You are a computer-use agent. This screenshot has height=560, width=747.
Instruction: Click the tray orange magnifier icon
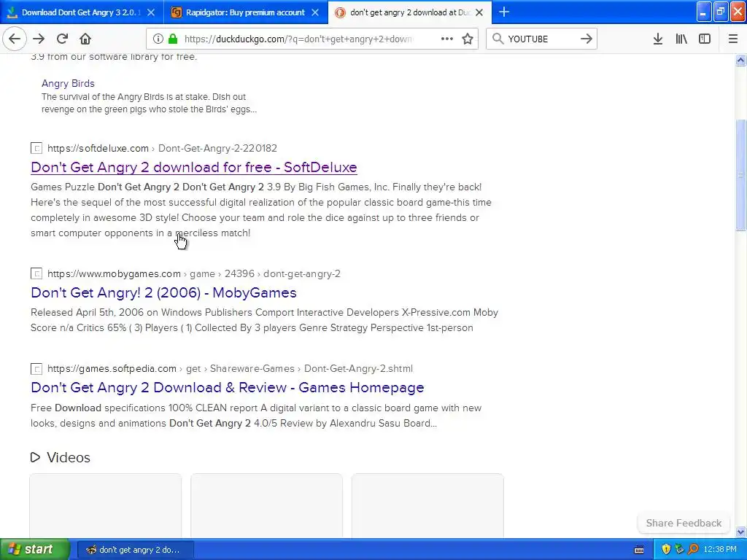click(x=693, y=550)
